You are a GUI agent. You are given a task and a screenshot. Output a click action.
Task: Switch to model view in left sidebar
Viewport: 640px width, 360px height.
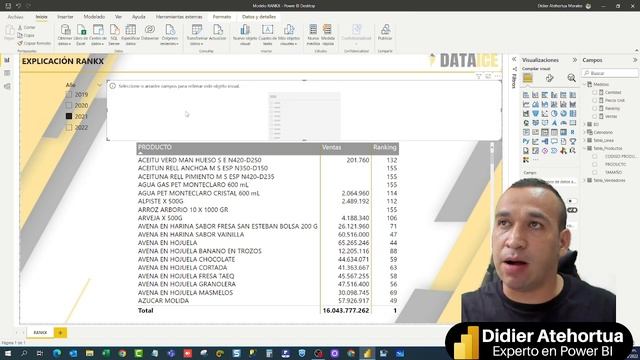7,86
